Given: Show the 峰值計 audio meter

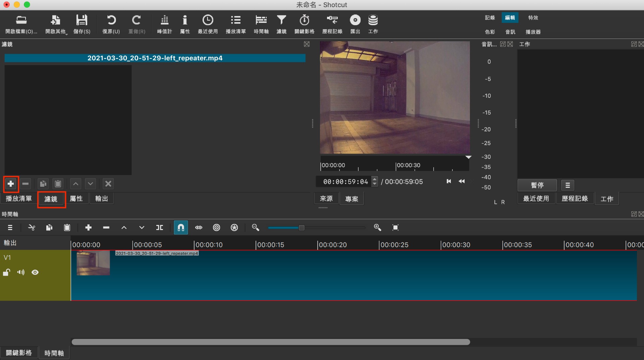Looking at the screenshot, I should point(164,24).
